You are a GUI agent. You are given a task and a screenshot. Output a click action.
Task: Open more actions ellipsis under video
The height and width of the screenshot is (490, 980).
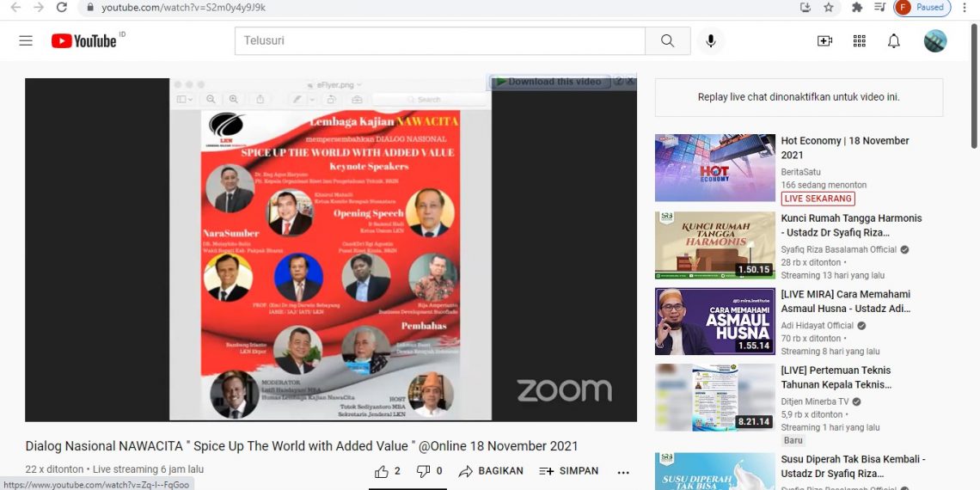click(623, 472)
